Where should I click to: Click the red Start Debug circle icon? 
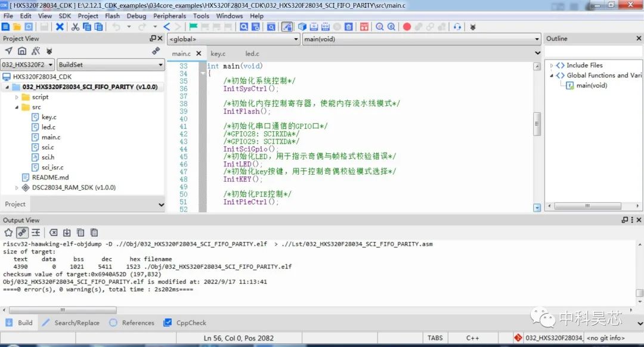[407, 27]
